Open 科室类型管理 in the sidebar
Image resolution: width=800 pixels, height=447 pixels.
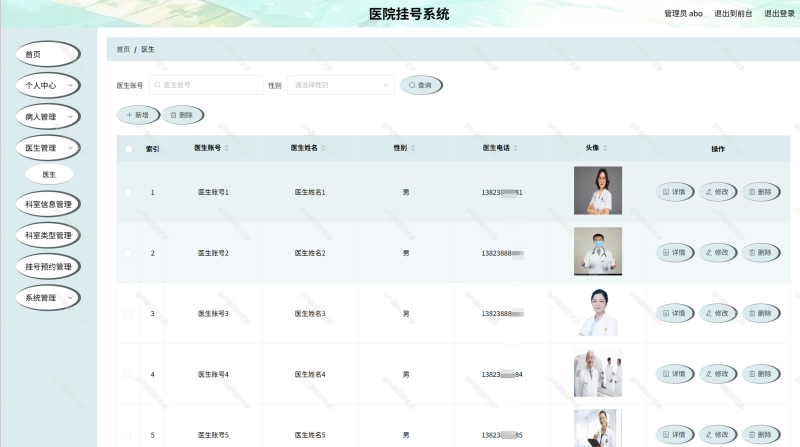coord(48,235)
